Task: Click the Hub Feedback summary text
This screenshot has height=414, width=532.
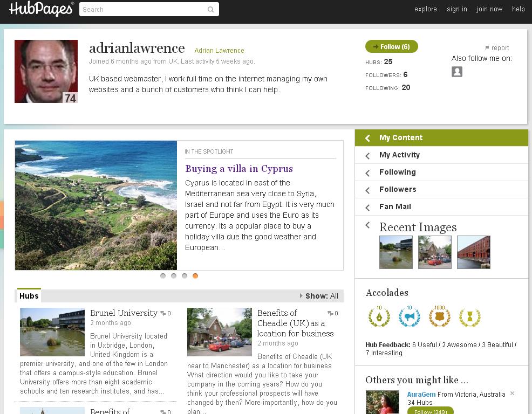Action: pos(441,349)
